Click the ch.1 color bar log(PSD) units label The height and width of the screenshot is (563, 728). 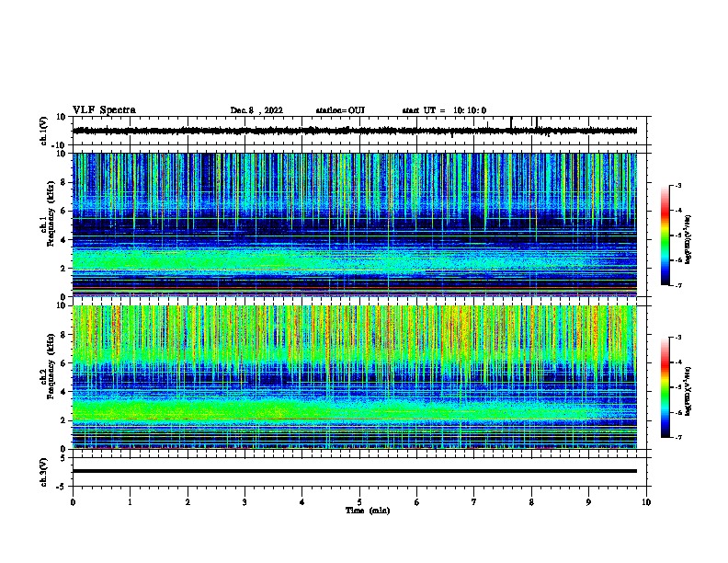point(688,240)
